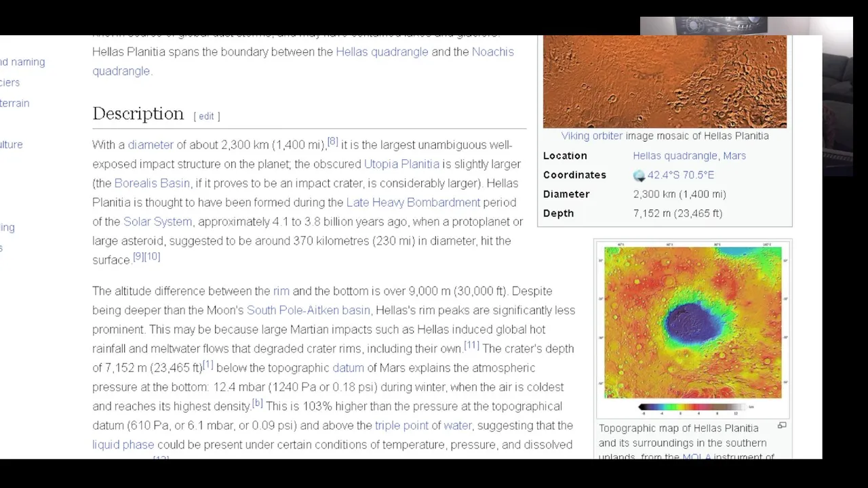This screenshot has width=868, height=488.
Task: Click the Description heading
Action: [138, 113]
